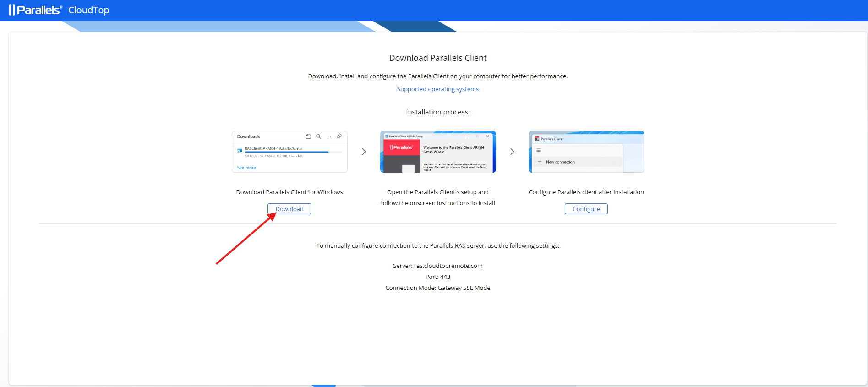Click the "See more" text in Downloads thumbnail
868x387 pixels.
pyautogui.click(x=246, y=168)
